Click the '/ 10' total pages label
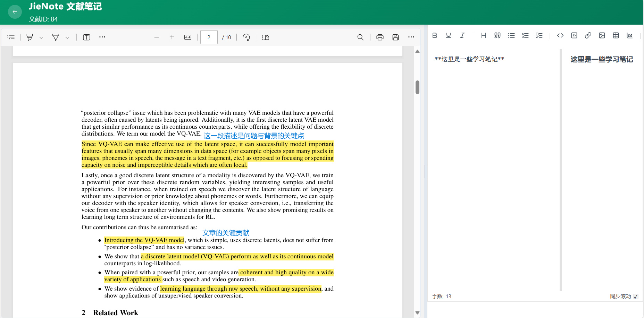 [x=227, y=37]
